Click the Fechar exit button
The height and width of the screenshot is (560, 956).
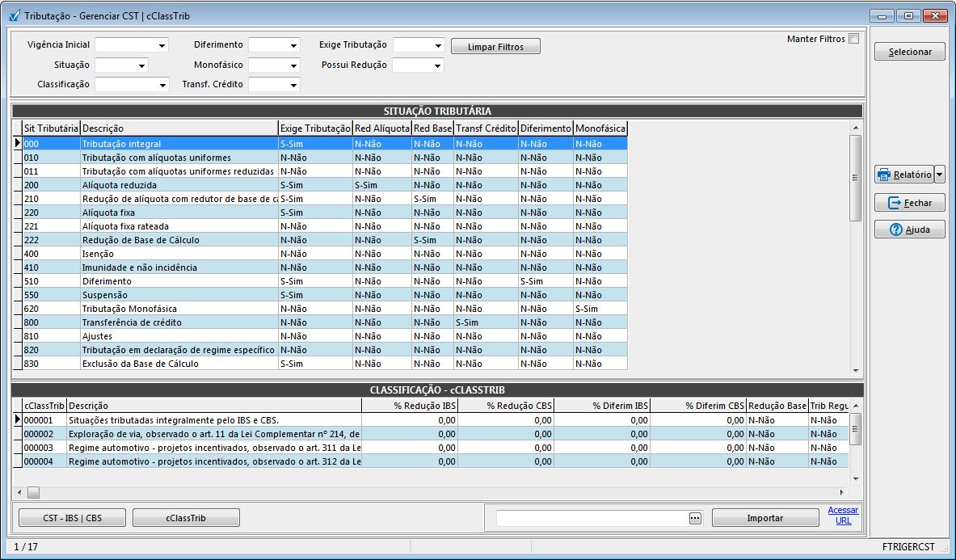pyautogui.click(x=909, y=204)
